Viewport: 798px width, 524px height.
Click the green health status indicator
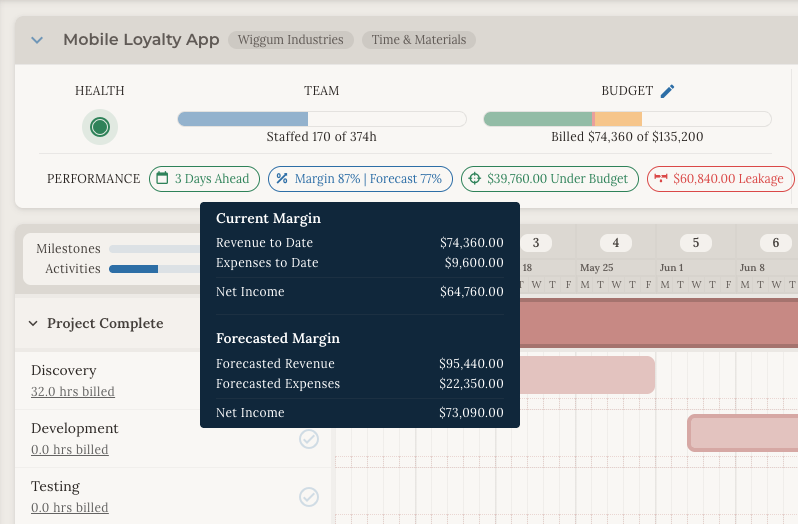click(x=100, y=127)
